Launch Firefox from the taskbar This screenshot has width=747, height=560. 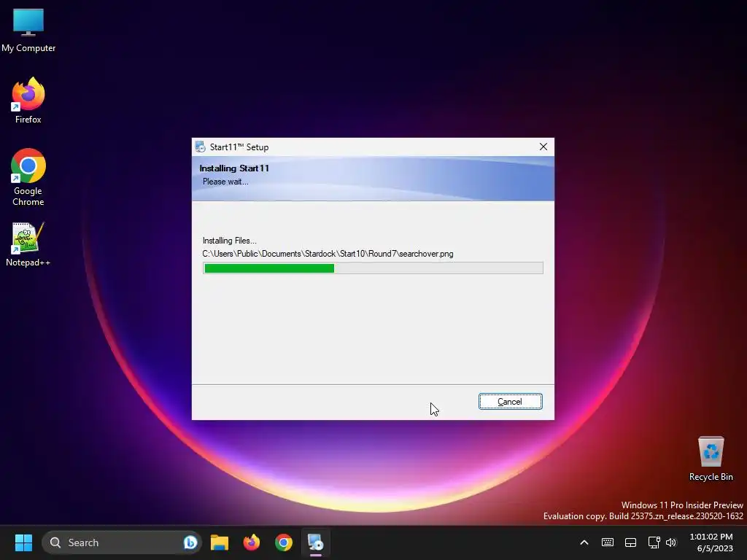[x=252, y=542]
